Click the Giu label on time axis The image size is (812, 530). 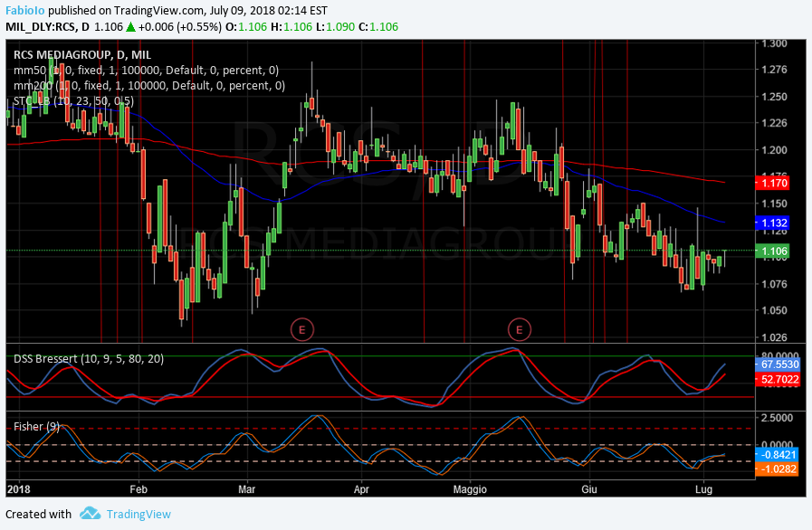[x=588, y=489]
